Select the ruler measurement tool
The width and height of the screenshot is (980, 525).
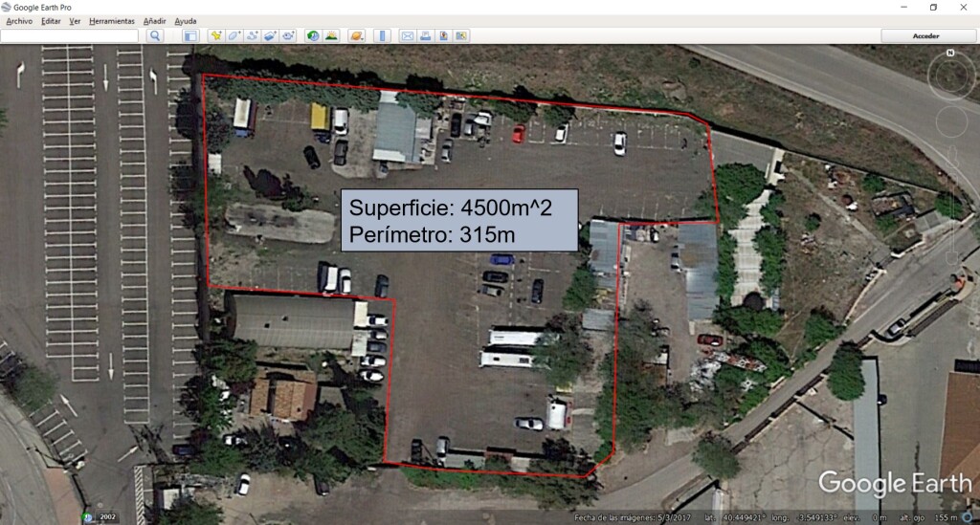coord(382,36)
